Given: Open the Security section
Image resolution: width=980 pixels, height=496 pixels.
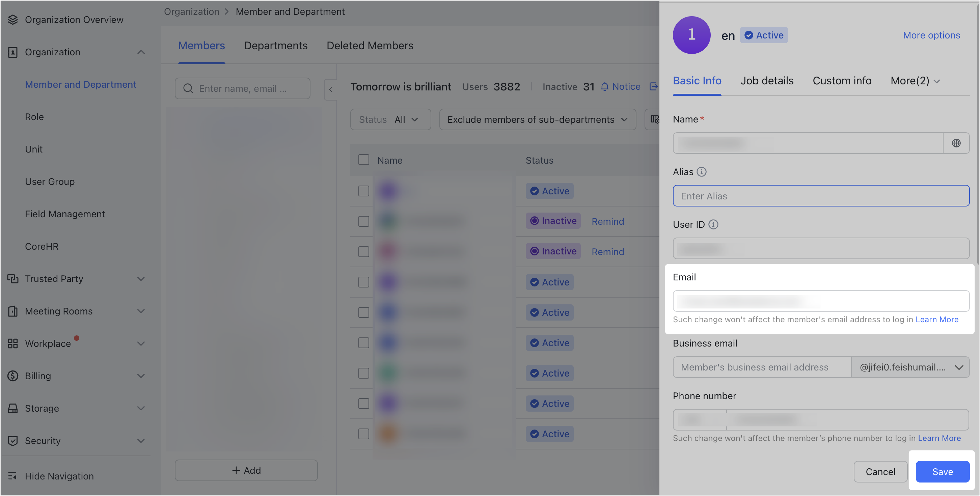Looking at the screenshot, I should (42, 441).
